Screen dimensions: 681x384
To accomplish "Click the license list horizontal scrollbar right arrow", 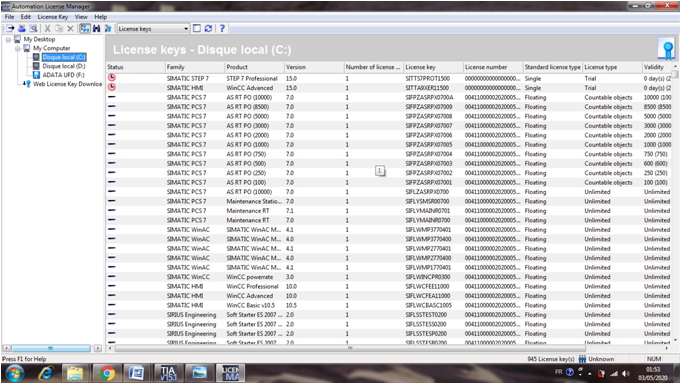I will click(x=667, y=348).
